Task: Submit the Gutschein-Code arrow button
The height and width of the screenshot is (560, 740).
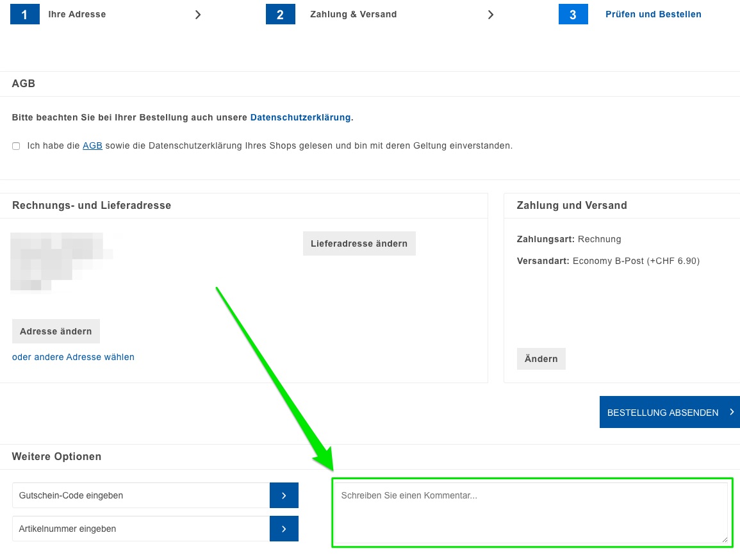Action: coord(284,495)
